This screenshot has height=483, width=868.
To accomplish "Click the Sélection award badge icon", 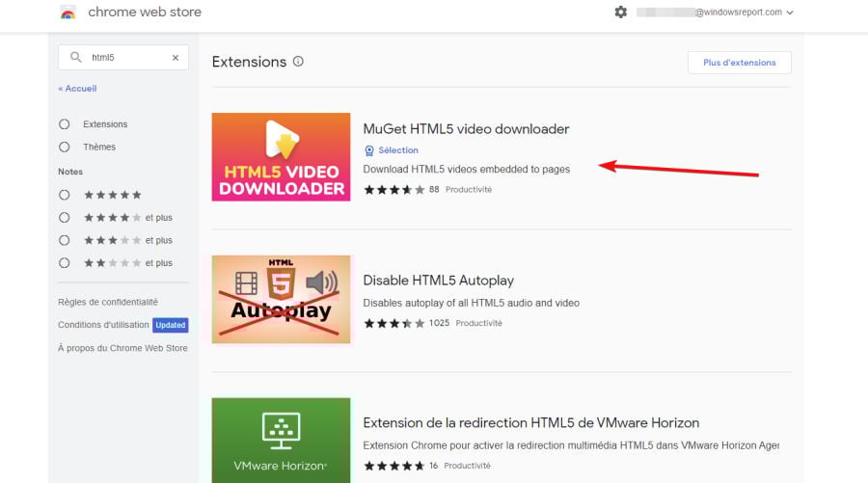I will [369, 150].
